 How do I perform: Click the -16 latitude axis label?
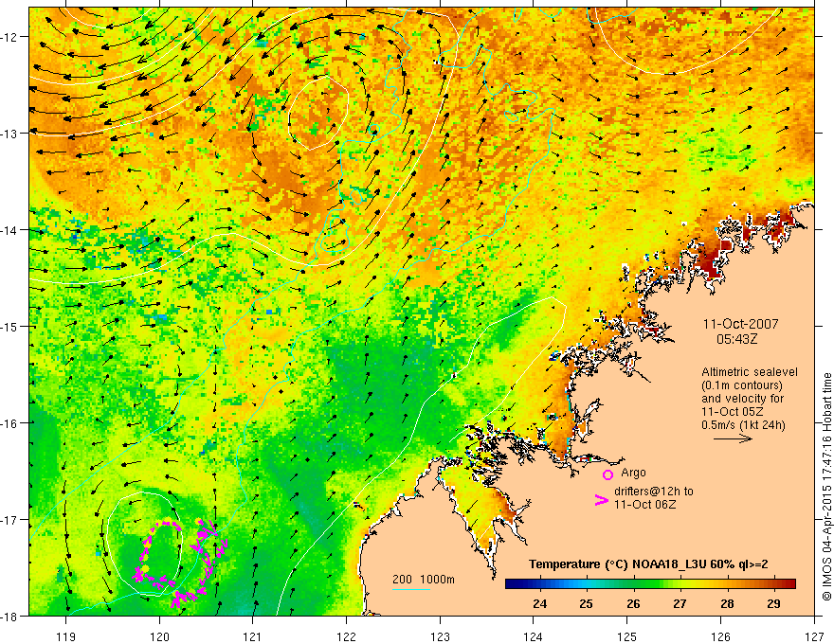(9, 423)
